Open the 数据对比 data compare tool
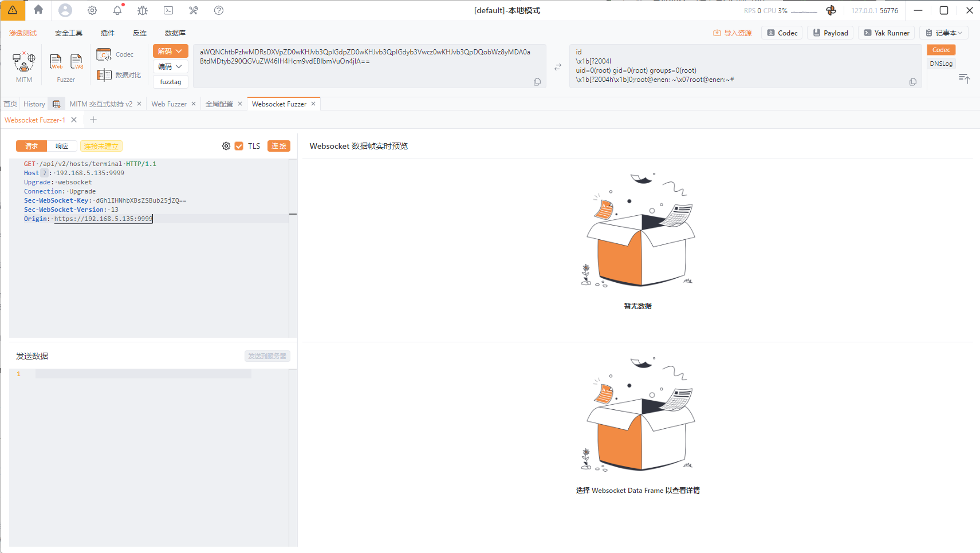The height and width of the screenshot is (553, 980). coord(119,75)
